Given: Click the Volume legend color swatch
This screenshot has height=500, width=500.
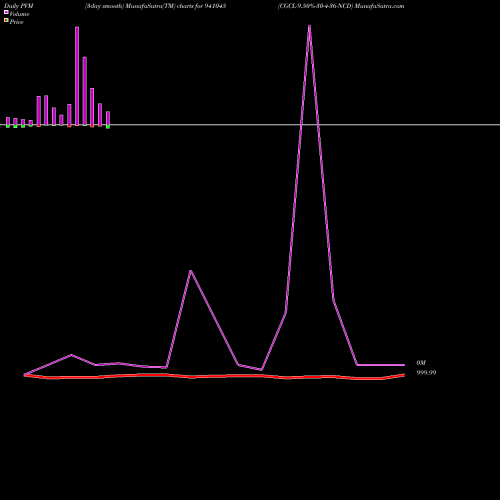Looking at the screenshot, I should (6, 12).
